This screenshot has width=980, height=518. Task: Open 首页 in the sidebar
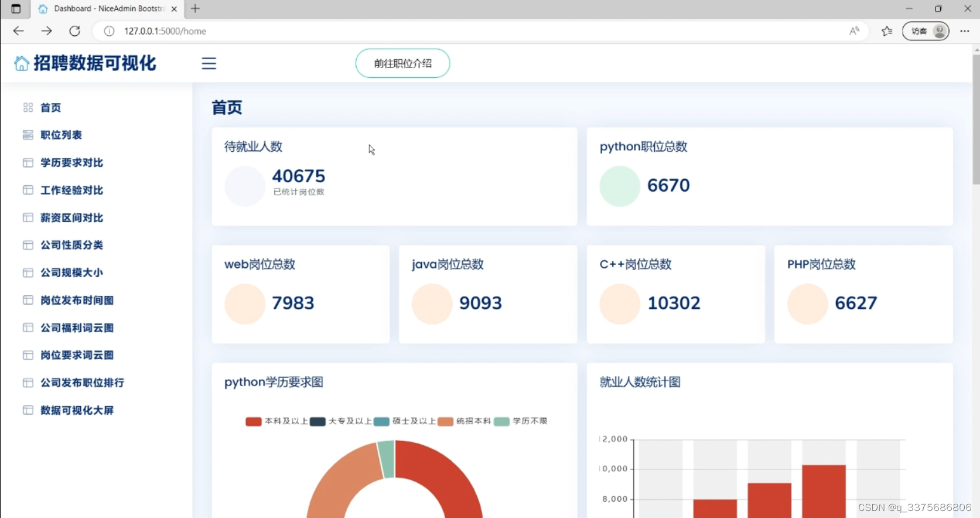(50, 108)
